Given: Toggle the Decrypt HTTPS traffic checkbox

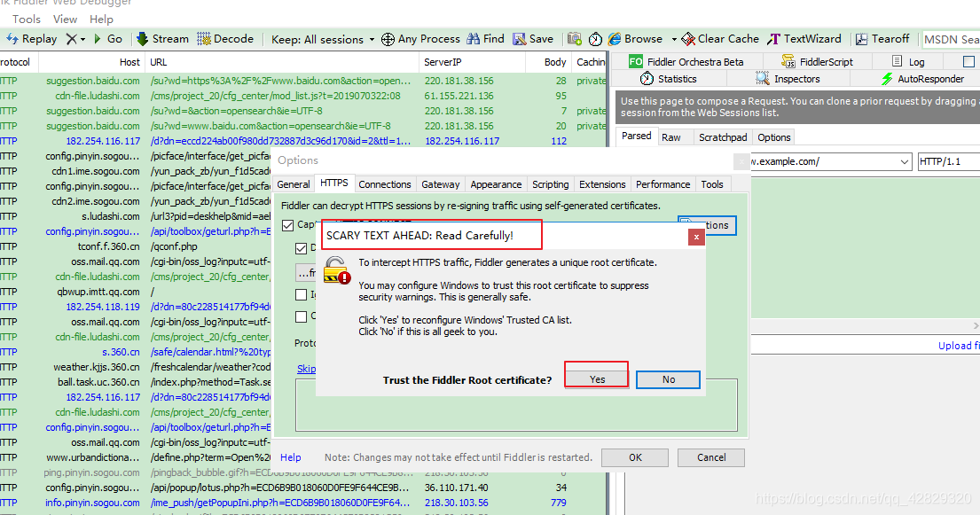Looking at the screenshot, I should click(301, 248).
